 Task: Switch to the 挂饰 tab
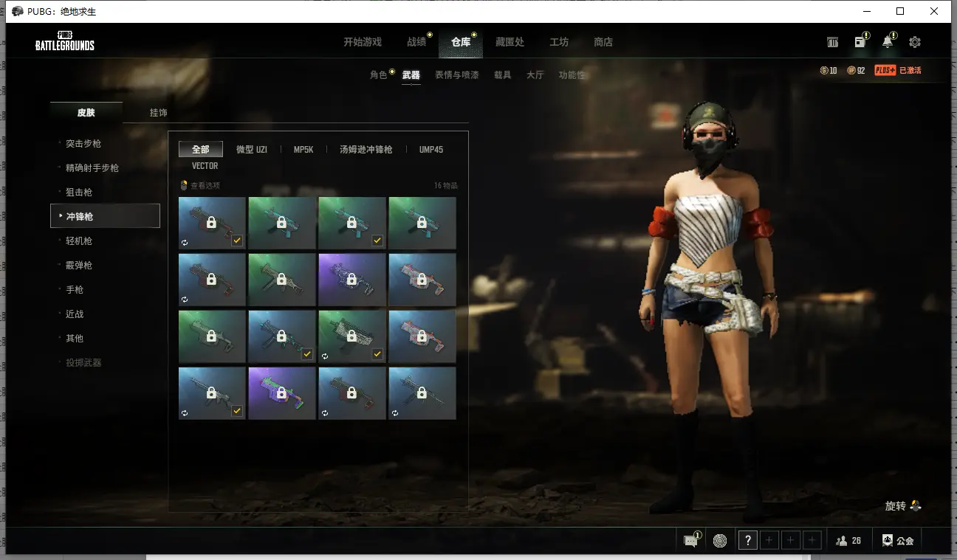tap(159, 113)
